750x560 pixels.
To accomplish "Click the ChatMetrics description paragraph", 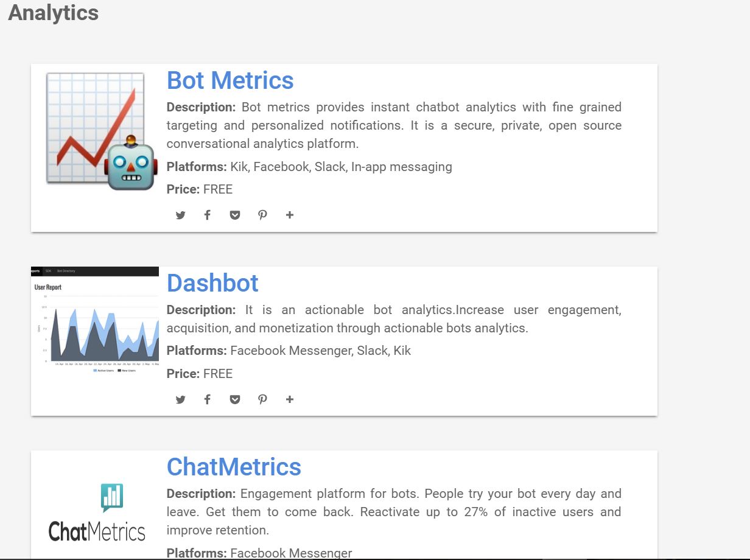I will (394, 512).
